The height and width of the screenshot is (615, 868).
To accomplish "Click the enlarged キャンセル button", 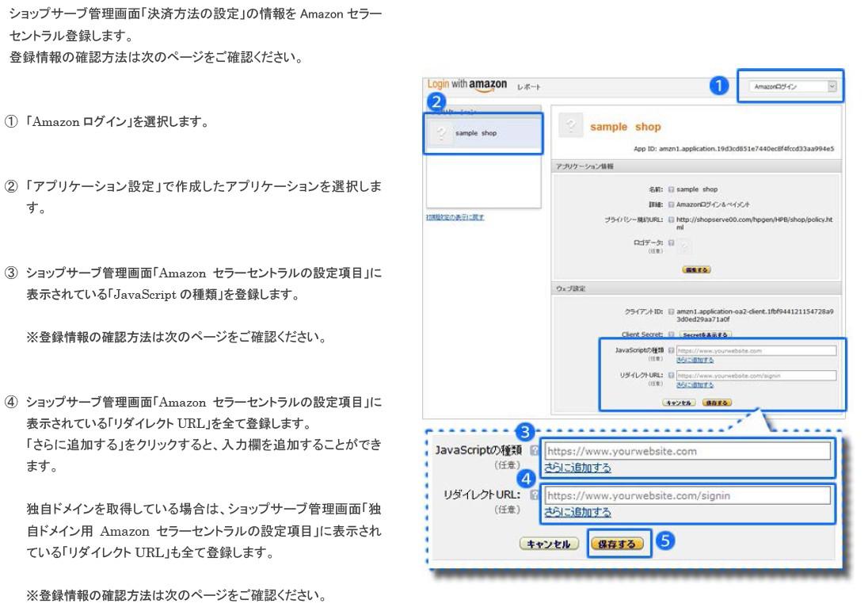I will (549, 544).
